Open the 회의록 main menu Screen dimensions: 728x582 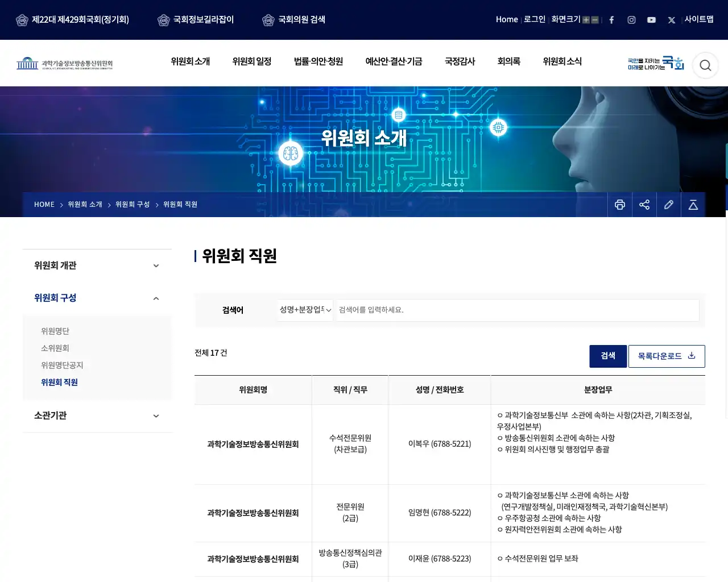point(509,61)
